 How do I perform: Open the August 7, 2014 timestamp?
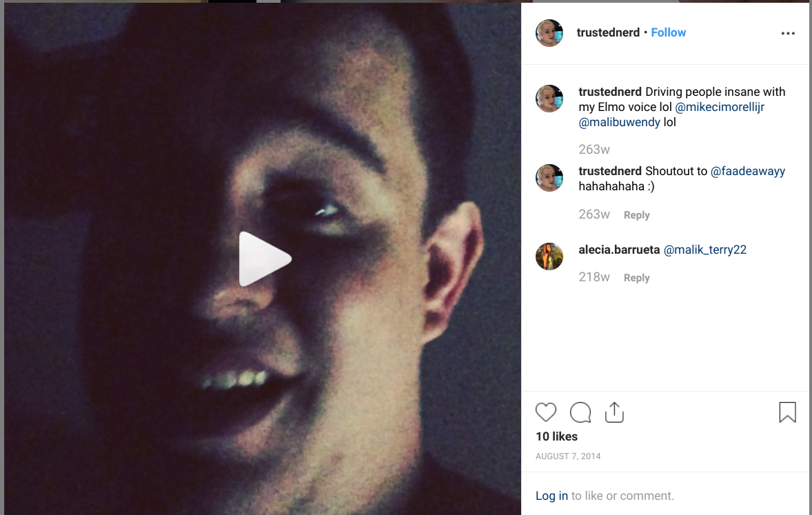point(568,456)
